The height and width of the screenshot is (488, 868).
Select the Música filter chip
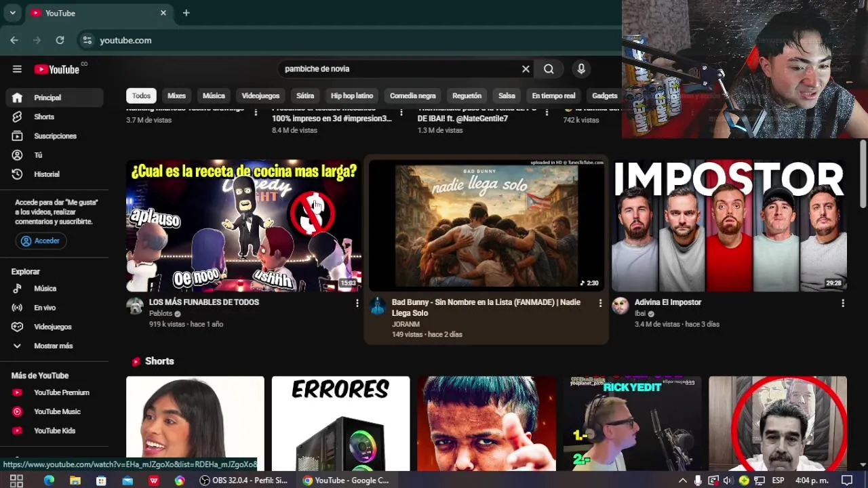pos(214,96)
